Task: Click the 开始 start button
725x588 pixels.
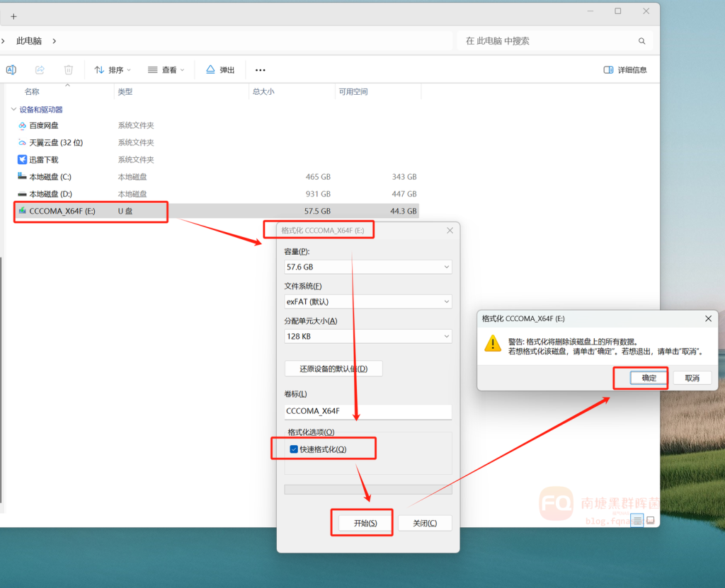Action: 362,523
